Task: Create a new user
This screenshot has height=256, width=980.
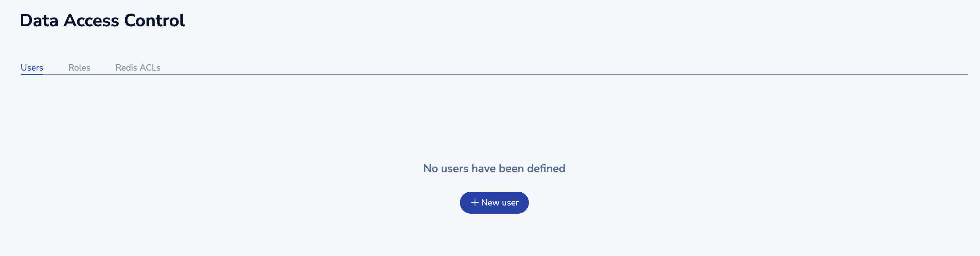Action: coord(494,203)
